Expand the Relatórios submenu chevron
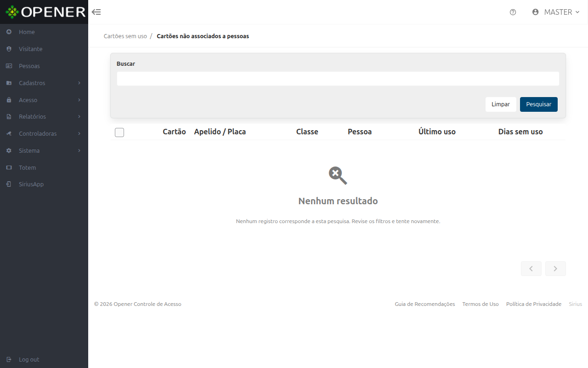Image resolution: width=588 pixels, height=368 pixels. [x=79, y=116]
